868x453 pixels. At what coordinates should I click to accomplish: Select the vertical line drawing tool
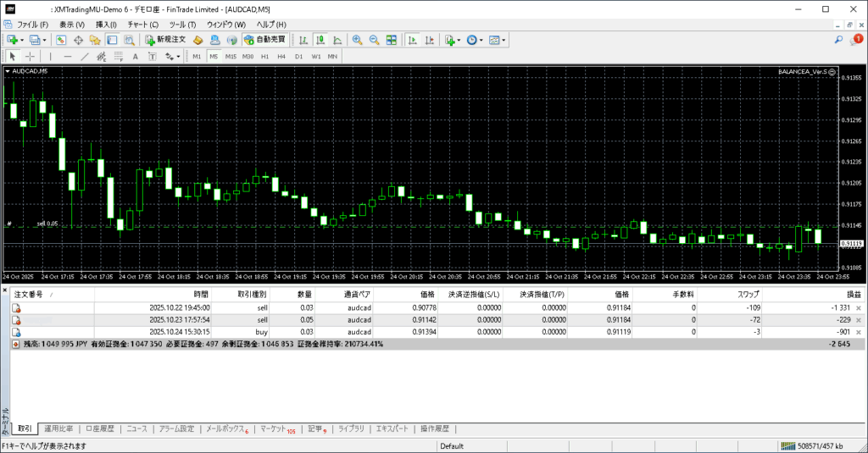click(50, 57)
